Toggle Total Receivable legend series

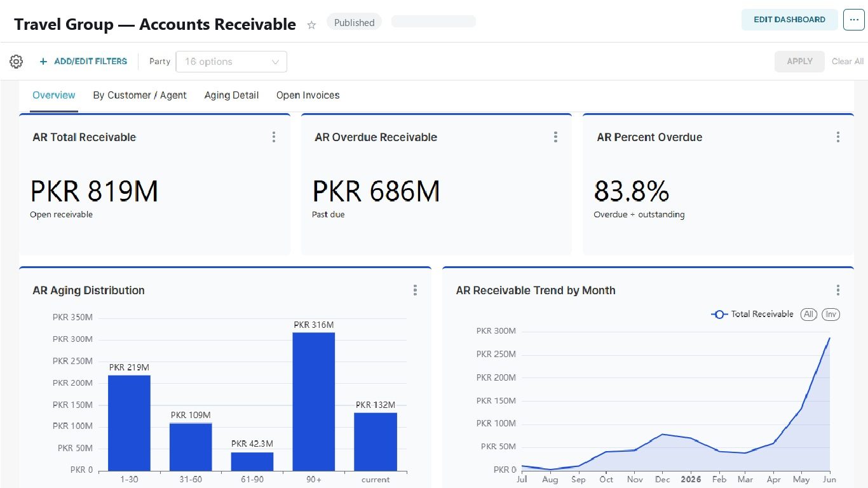(x=752, y=314)
